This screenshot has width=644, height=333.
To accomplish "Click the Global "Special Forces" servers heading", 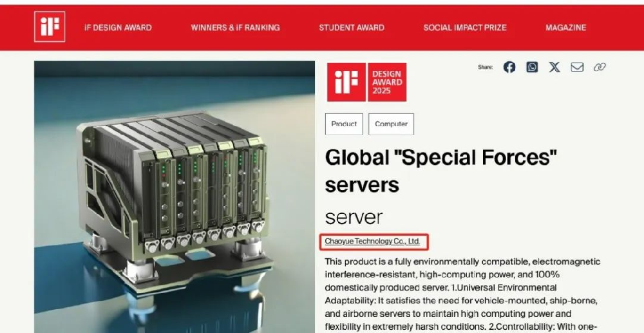I will (440, 170).
